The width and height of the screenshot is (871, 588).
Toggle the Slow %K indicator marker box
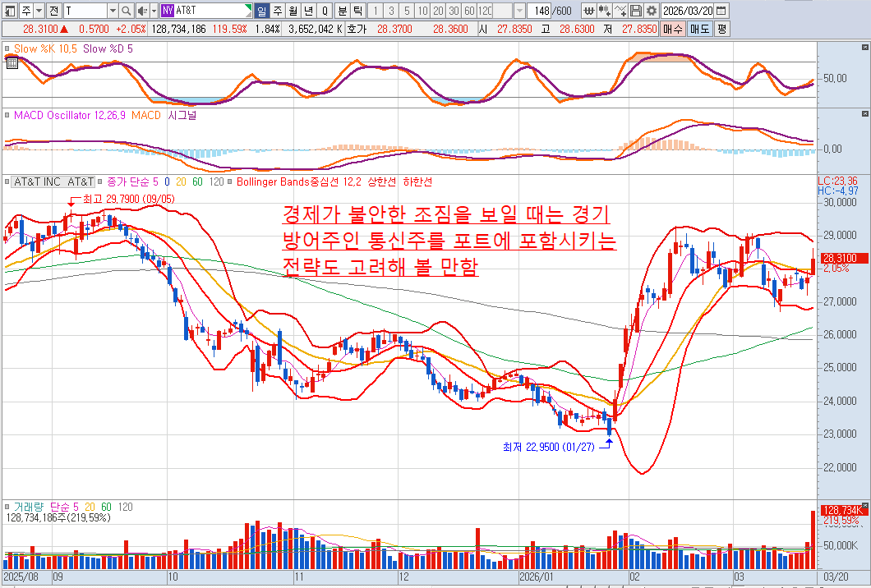click(x=8, y=48)
